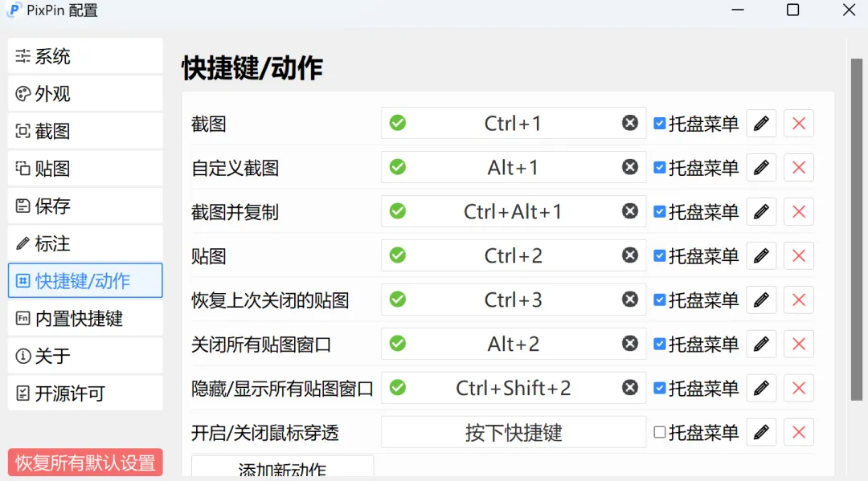Clear the Alt+1 hotkey with circled X
Viewport: 868px width, 481px height.
tap(630, 167)
